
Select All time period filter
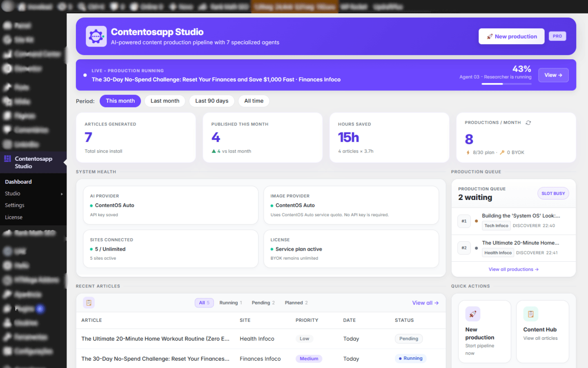pyautogui.click(x=254, y=101)
